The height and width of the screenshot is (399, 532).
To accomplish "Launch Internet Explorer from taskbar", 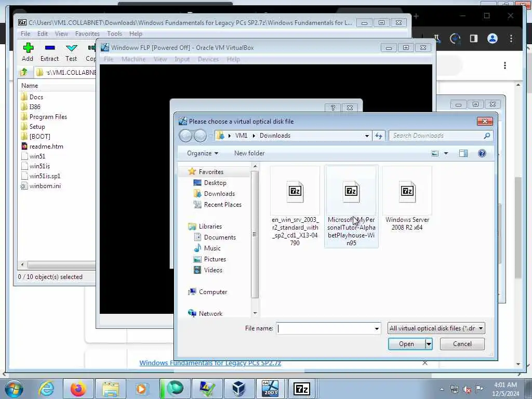I will pyautogui.click(x=46, y=389).
